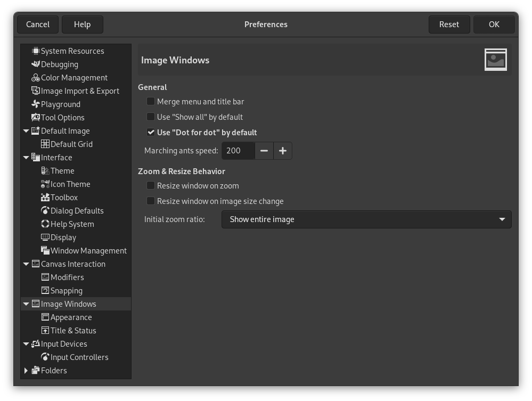
Task: Switch to the Appearance page
Action: click(x=71, y=317)
